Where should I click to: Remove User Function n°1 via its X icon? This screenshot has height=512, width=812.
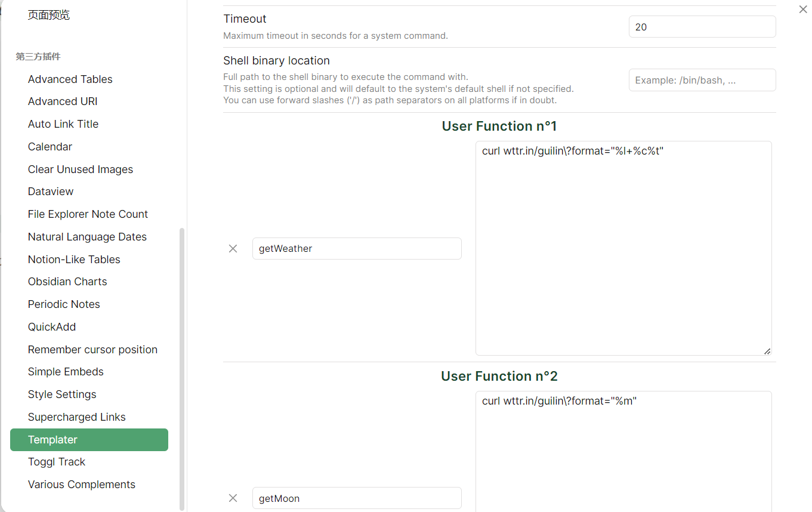pyautogui.click(x=233, y=248)
